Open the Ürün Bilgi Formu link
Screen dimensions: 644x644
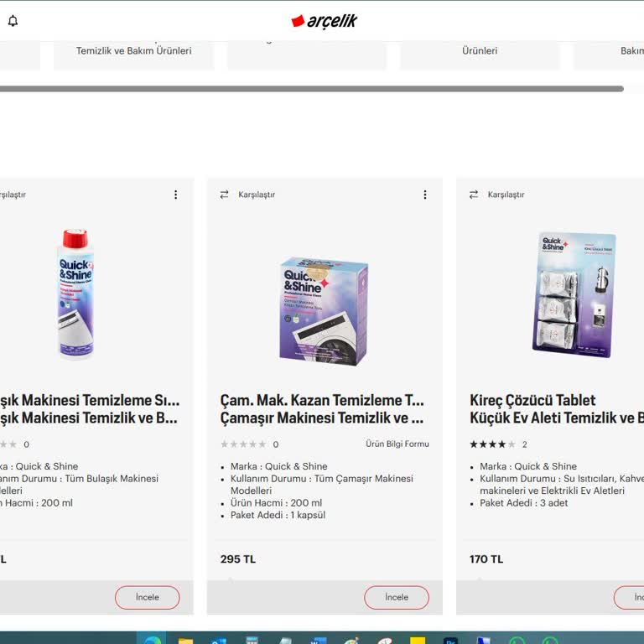pos(397,444)
